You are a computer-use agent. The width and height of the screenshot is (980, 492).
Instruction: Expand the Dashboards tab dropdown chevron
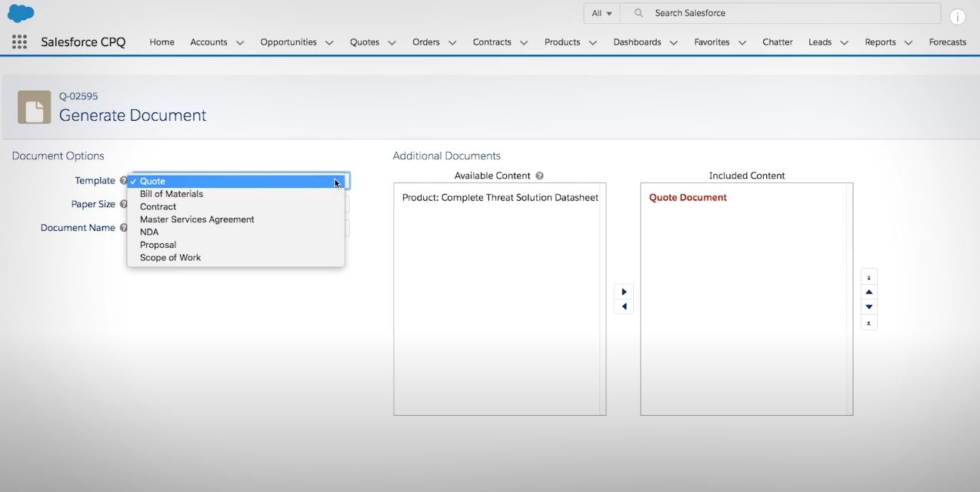pos(674,43)
